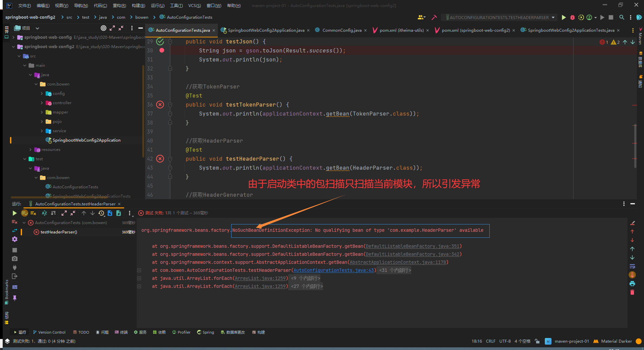Toggle auto-test switch arrows icon

[14, 231]
